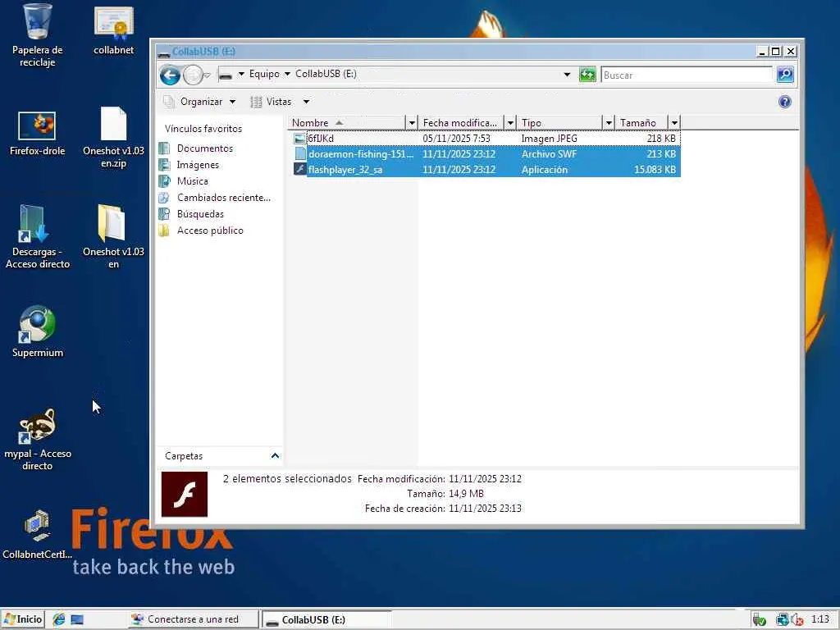The image size is (840, 630).
Task: Open the Vistas menu
Action: (280, 102)
